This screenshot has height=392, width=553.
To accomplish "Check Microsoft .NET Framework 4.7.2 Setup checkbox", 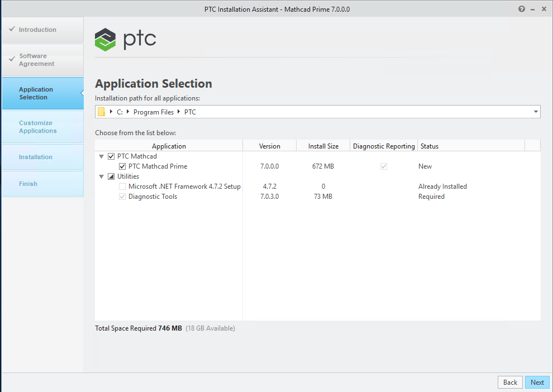I will (122, 187).
